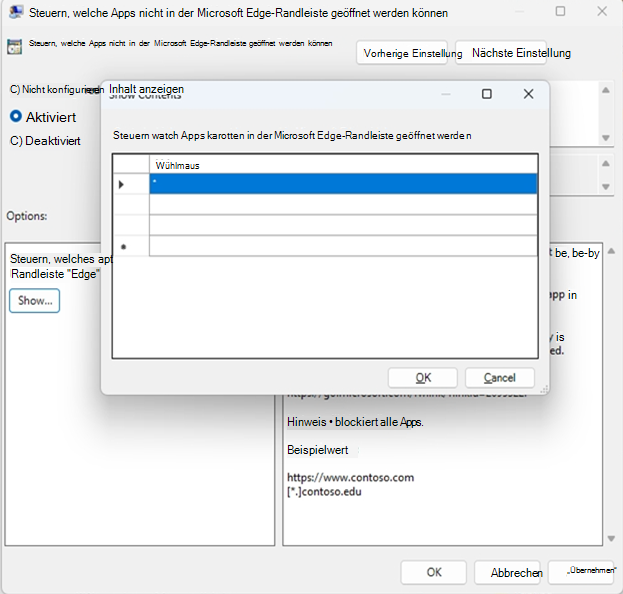Screen dimensions: 623x594
Task: Click the [*.]contoso.edu example text
Action: (324, 492)
